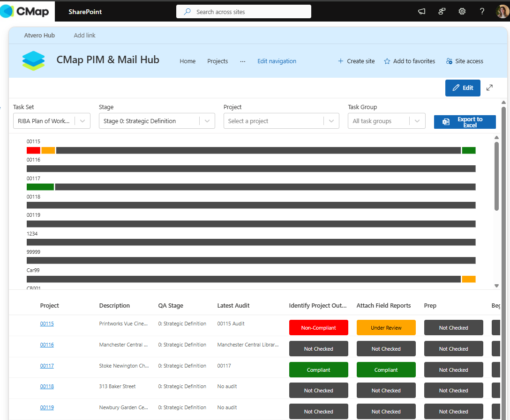Click the QA Stage column header
Screen dimensions: 510x420
171,306
